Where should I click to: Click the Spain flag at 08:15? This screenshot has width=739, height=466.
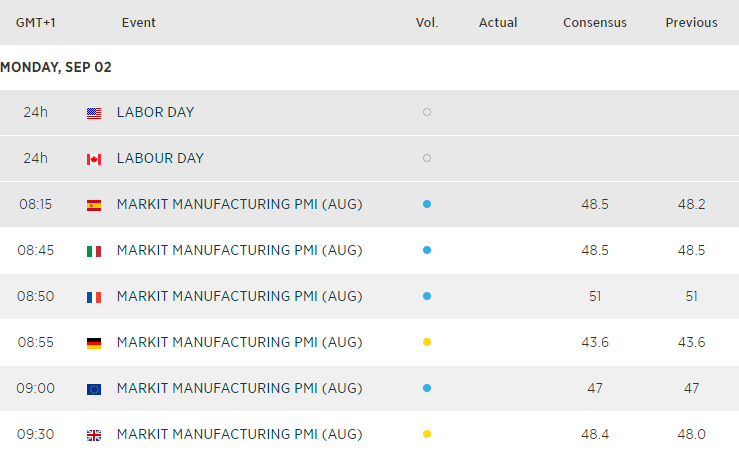click(x=94, y=205)
